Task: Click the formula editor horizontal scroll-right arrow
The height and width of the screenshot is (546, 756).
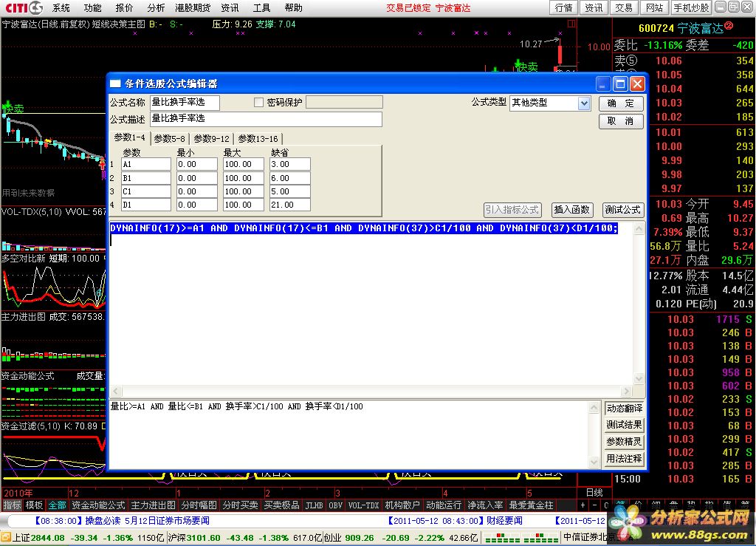Action: 626,391
